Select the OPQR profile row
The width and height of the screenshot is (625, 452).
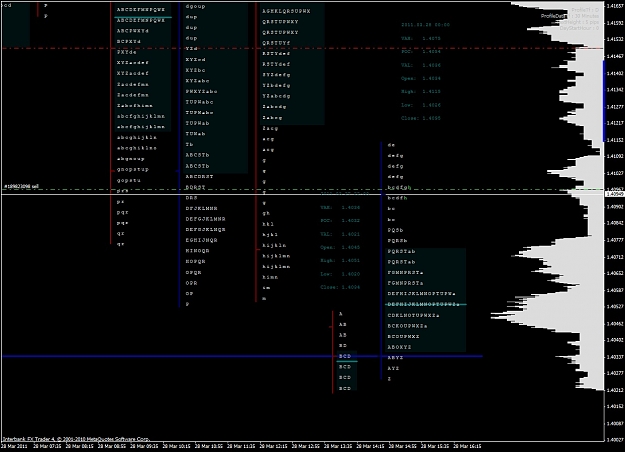coord(193,273)
